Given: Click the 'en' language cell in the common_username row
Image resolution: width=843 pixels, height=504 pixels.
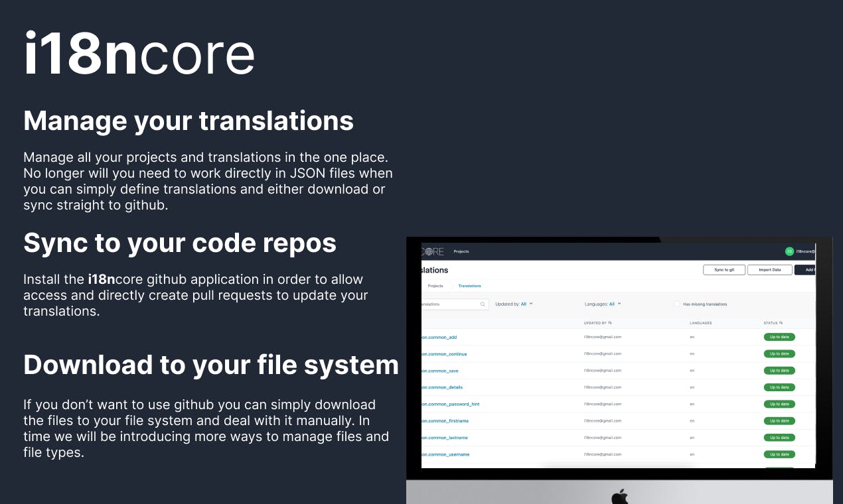Looking at the screenshot, I should [692, 454].
